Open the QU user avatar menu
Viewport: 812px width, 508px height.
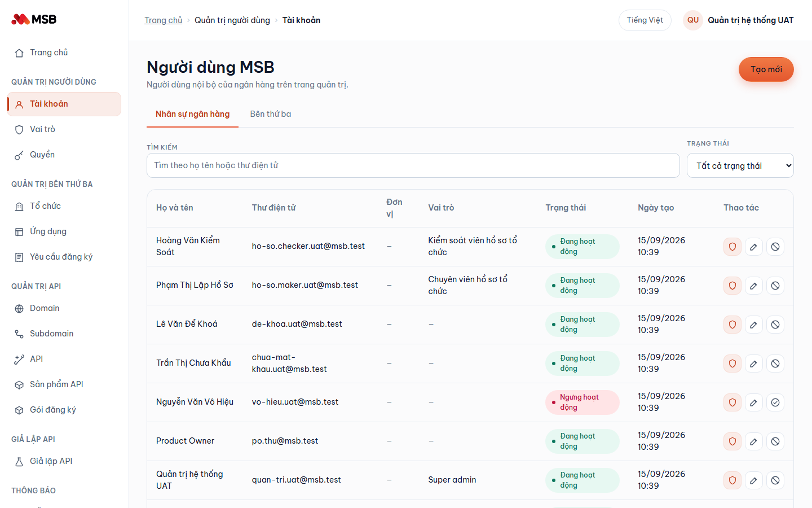click(x=693, y=20)
